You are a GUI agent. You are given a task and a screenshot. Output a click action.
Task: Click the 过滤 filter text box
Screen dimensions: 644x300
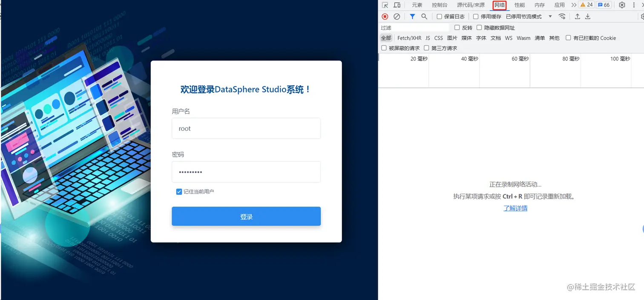pos(414,28)
